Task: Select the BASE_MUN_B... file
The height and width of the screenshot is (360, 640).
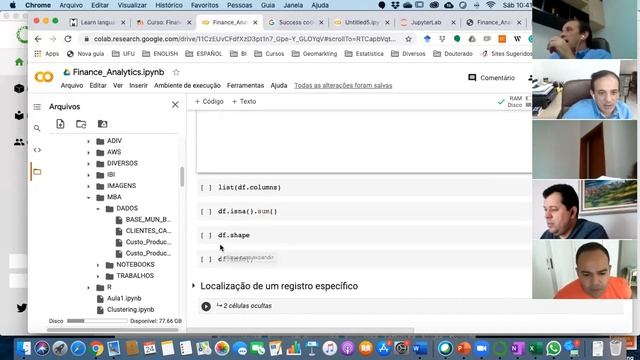Action: click(148, 220)
